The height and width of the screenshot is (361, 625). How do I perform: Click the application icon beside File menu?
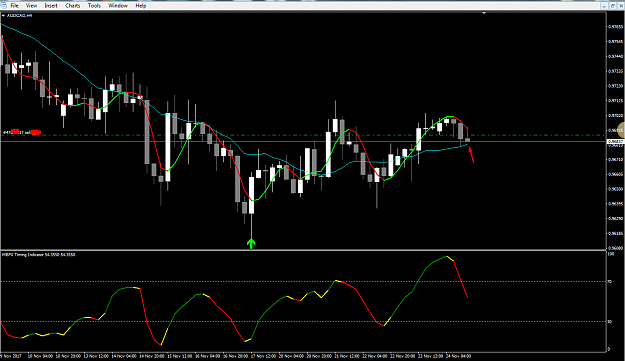coord(3,6)
